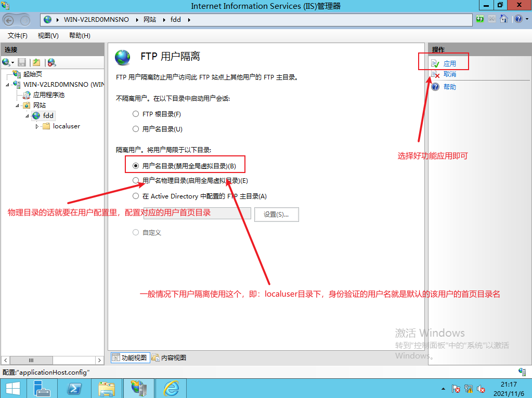Click the Active Directory credentials text field
The image size is (532, 398).
pyautogui.click(x=197, y=213)
